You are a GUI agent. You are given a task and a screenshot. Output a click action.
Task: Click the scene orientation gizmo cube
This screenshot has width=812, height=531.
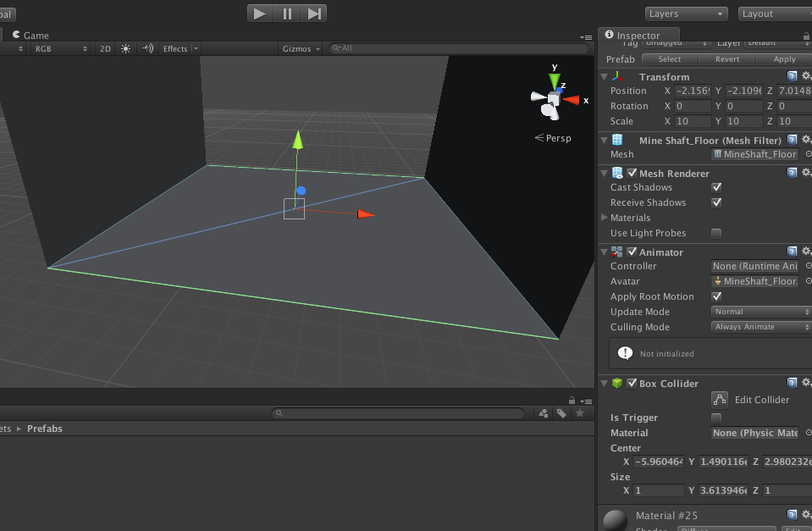(553, 99)
